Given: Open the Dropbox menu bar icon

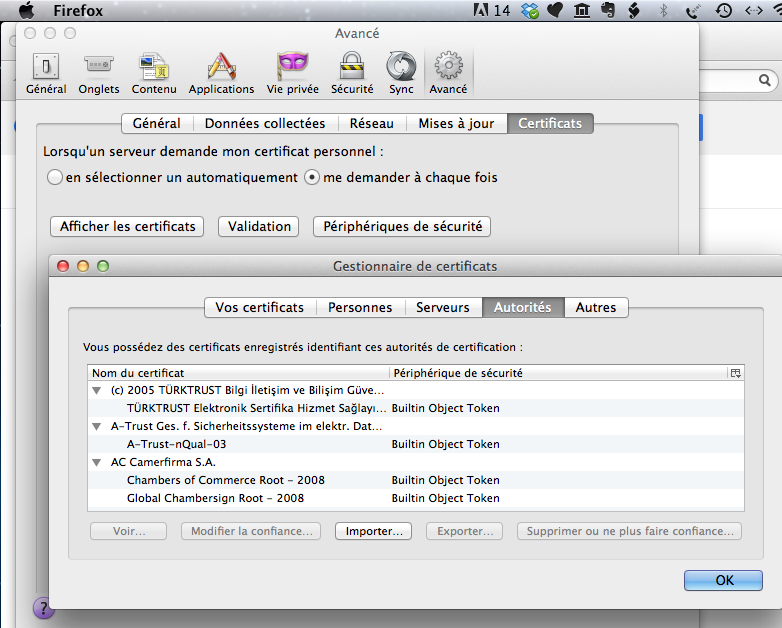Looking at the screenshot, I should (530, 10).
